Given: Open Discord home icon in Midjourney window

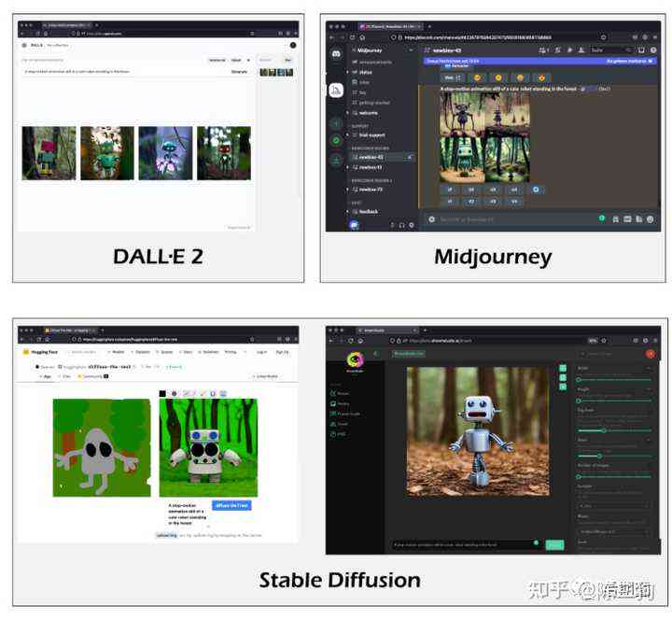Looking at the screenshot, I should (336, 54).
